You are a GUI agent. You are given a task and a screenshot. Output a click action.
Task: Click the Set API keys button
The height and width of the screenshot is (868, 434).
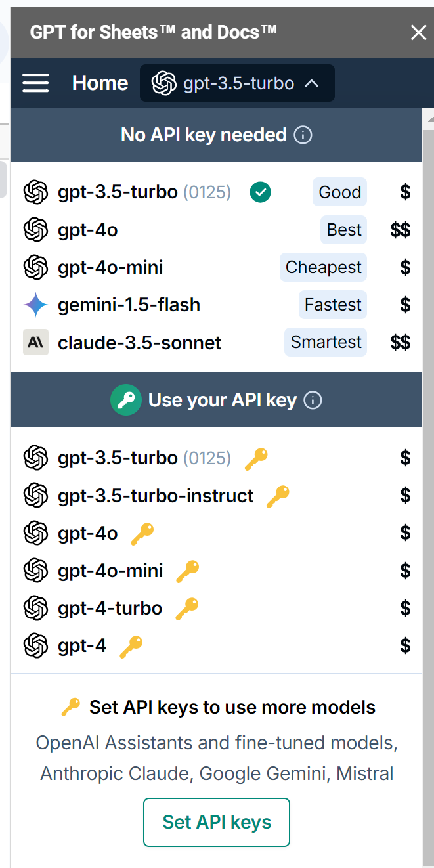pyautogui.click(x=217, y=822)
